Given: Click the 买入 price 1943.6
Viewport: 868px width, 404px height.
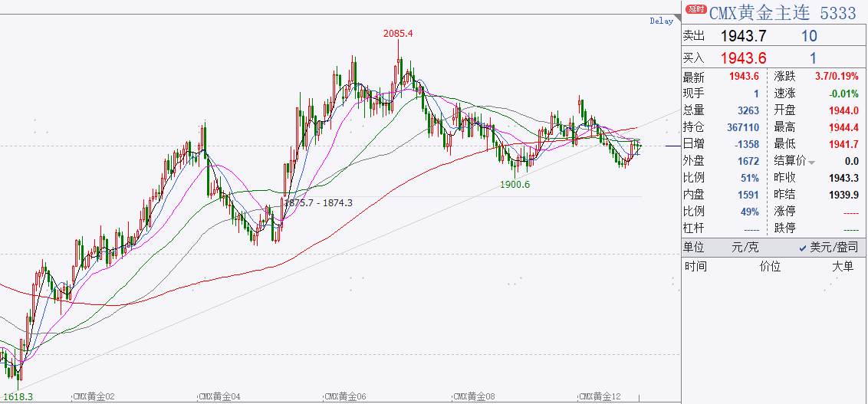Looking at the screenshot, I should click(x=744, y=57).
